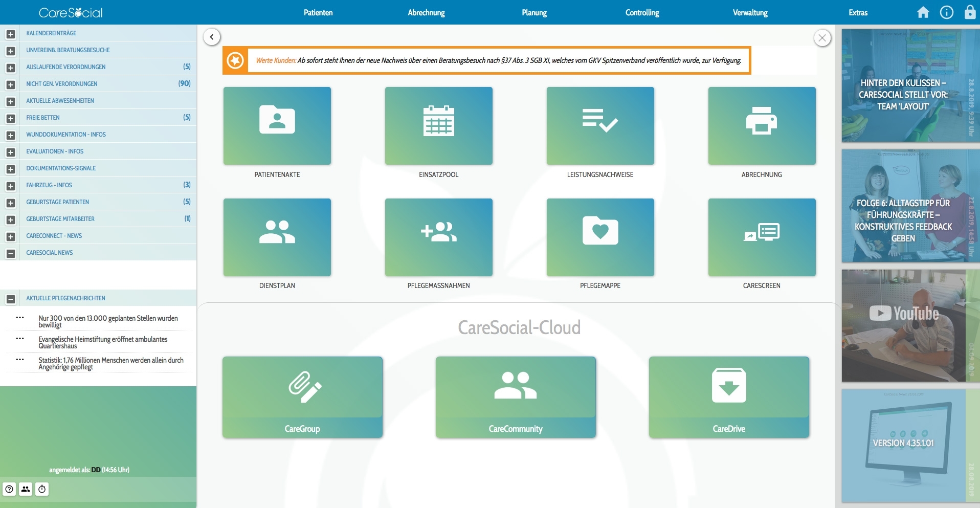
Task: Click the CareSocial-Cloud heading
Action: [519, 327]
